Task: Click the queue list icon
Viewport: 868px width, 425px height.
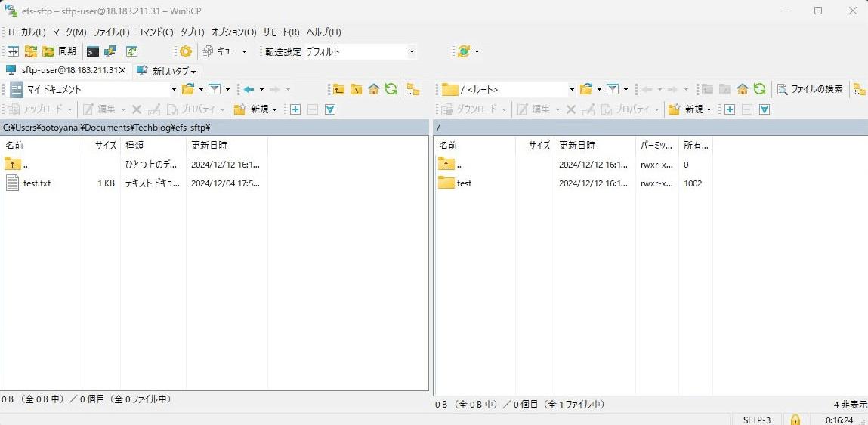Action: (x=208, y=51)
